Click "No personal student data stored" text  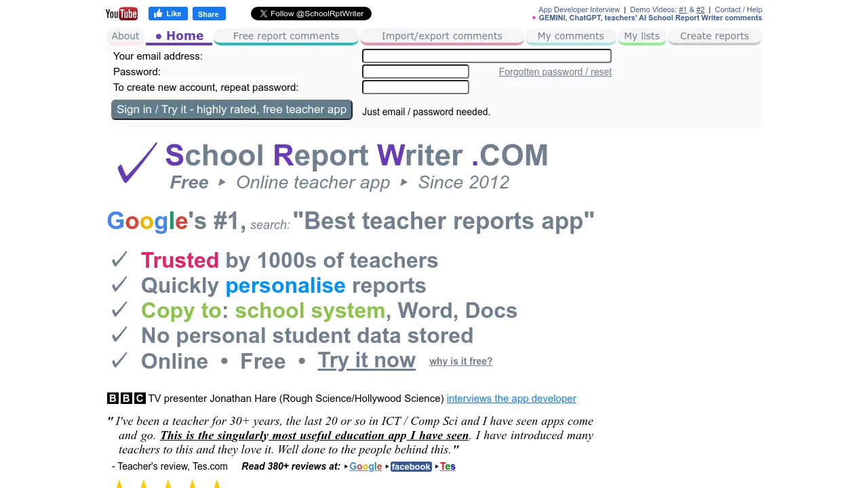[307, 335]
